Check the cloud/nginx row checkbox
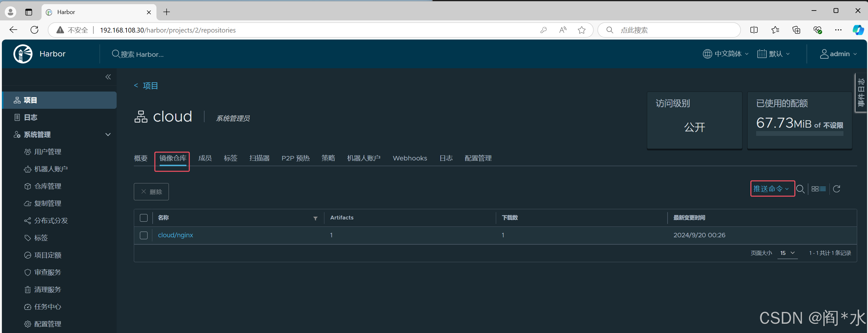Image resolution: width=868 pixels, height=333 pixels. coord(143,235)
